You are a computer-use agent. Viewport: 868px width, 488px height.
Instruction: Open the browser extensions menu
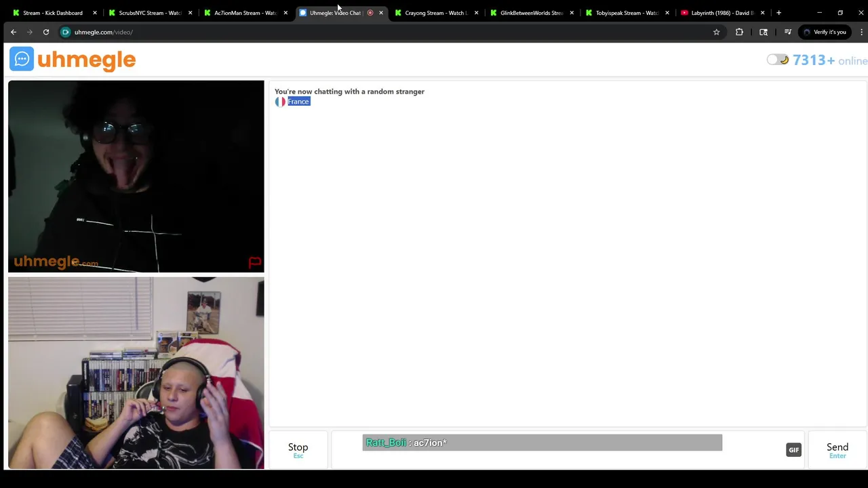pos(739,32)
